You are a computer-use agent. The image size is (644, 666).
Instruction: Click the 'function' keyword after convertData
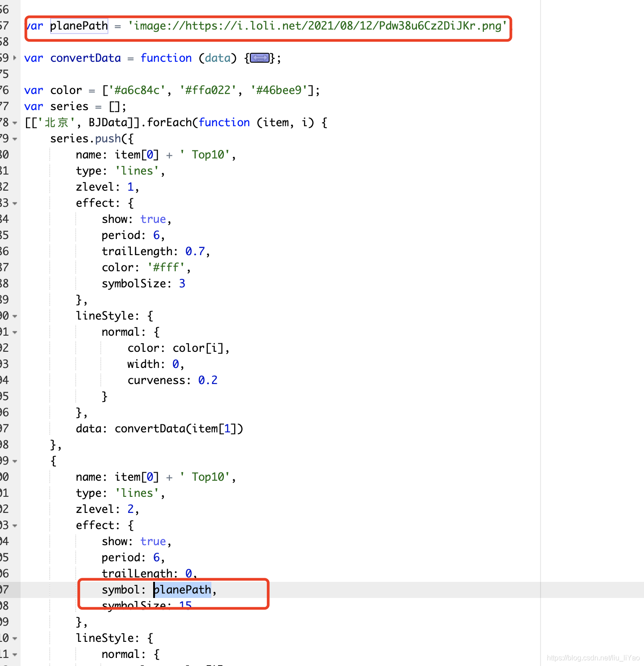tap(166, 58)
